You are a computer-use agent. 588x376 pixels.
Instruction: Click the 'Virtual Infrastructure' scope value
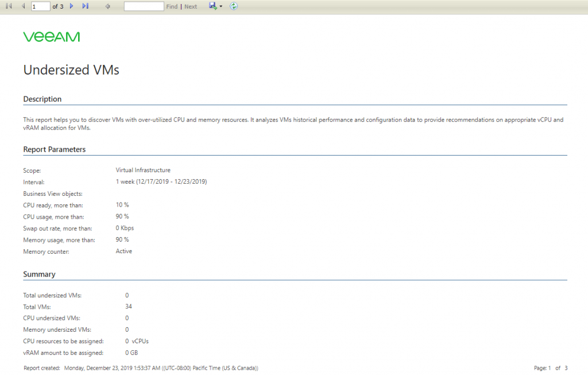pos(143,170)
